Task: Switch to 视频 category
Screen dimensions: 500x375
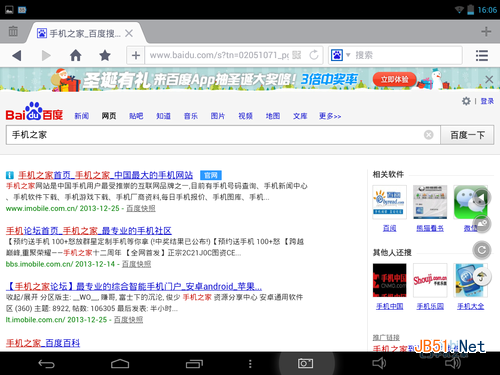Action: point(245,116)
